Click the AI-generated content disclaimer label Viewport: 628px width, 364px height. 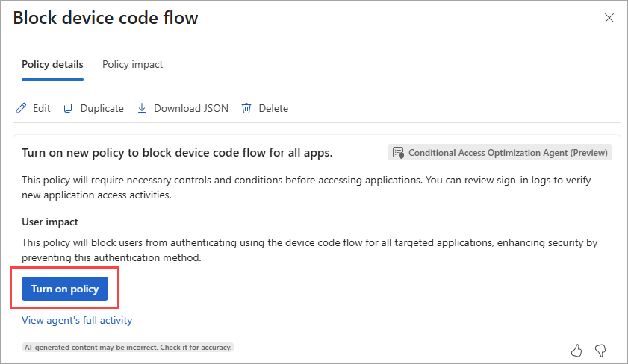coord(128,347)
